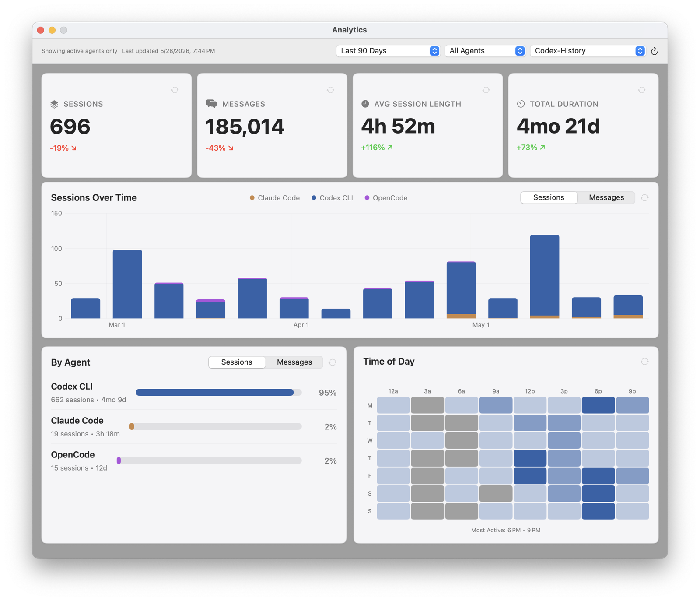Click '662 sessions • 4mo 9d' text
The width and height of the screenshot is (700, 601).
tap(88, 400)
